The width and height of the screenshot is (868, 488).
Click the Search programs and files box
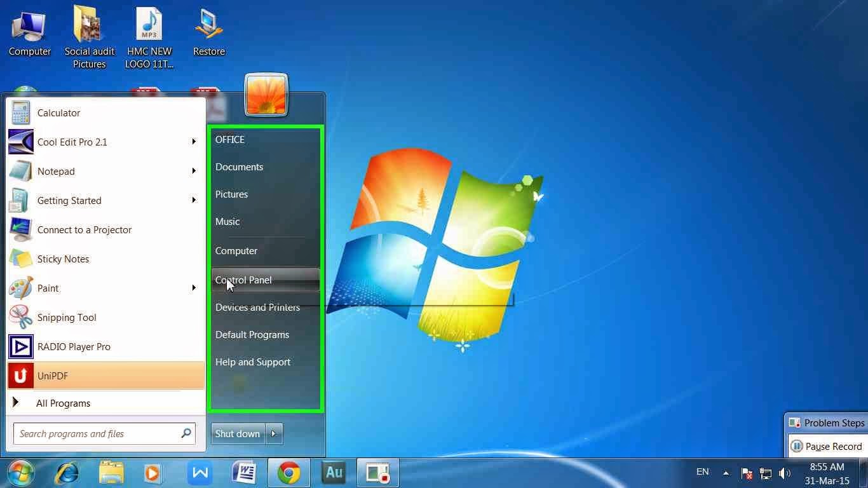104,434
